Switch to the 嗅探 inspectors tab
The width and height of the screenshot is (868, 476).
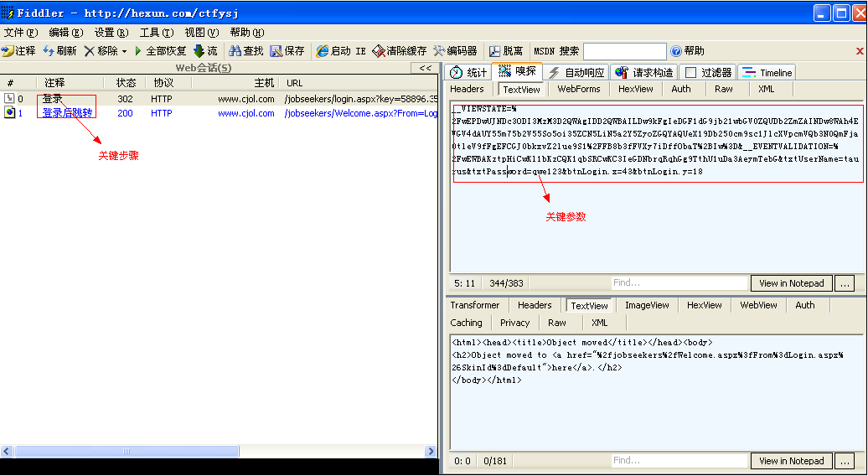tap(517, 71)
